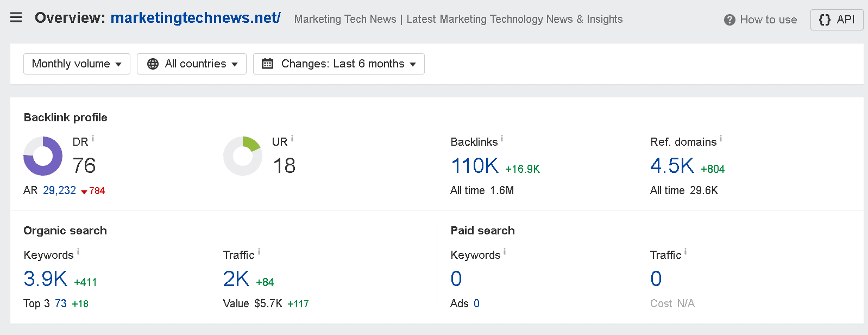Open the 3.9K organic keywords report

46,279
